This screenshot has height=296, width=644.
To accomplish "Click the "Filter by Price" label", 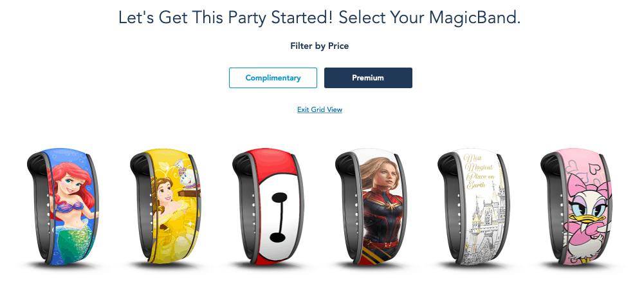I will coord(320,46).
